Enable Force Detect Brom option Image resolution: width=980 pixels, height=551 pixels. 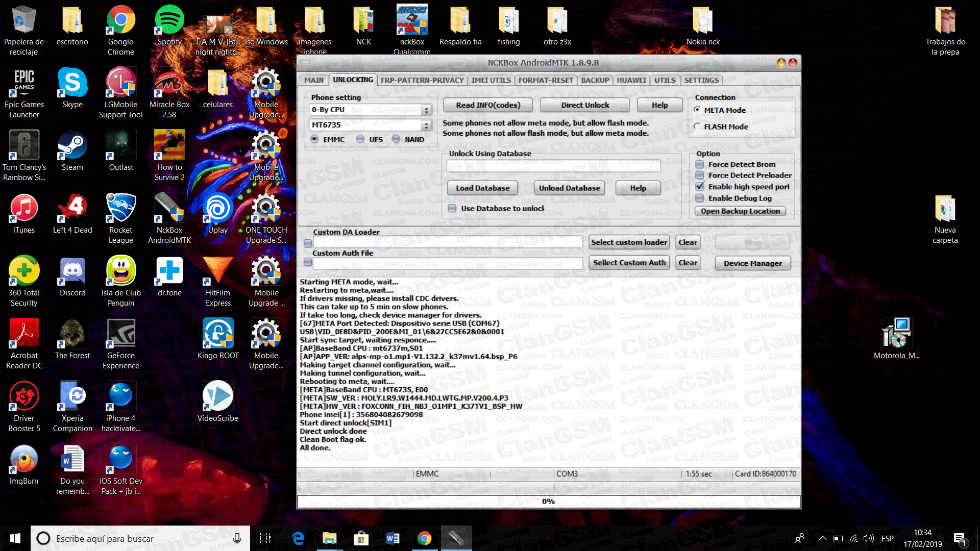click(x=700, y=164)
